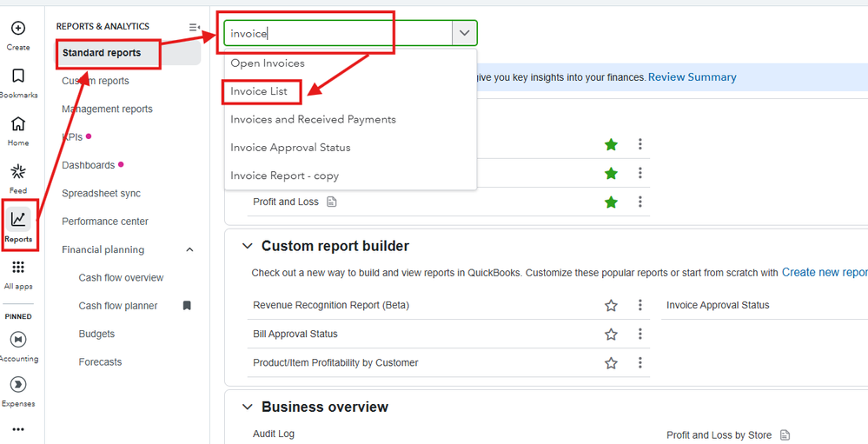This screenshot has width=868, height=444.
Task: Star the Bill Approval Status report
Action: [612, 334]
